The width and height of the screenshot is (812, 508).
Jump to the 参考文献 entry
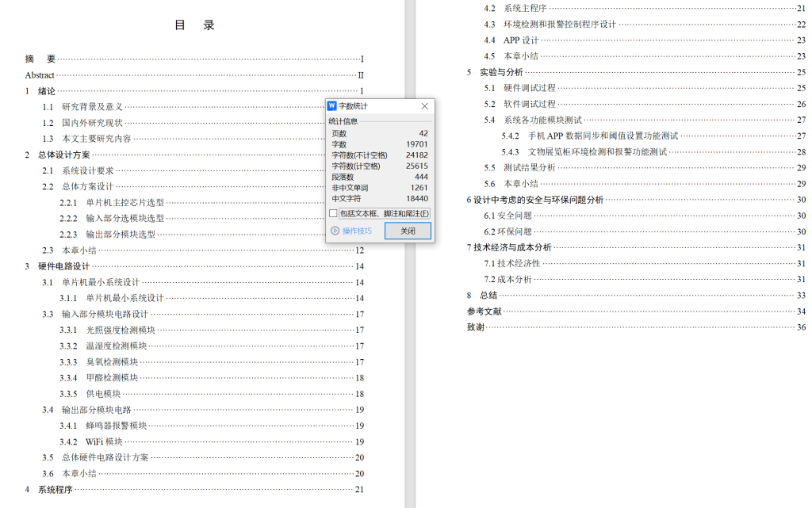484,311
